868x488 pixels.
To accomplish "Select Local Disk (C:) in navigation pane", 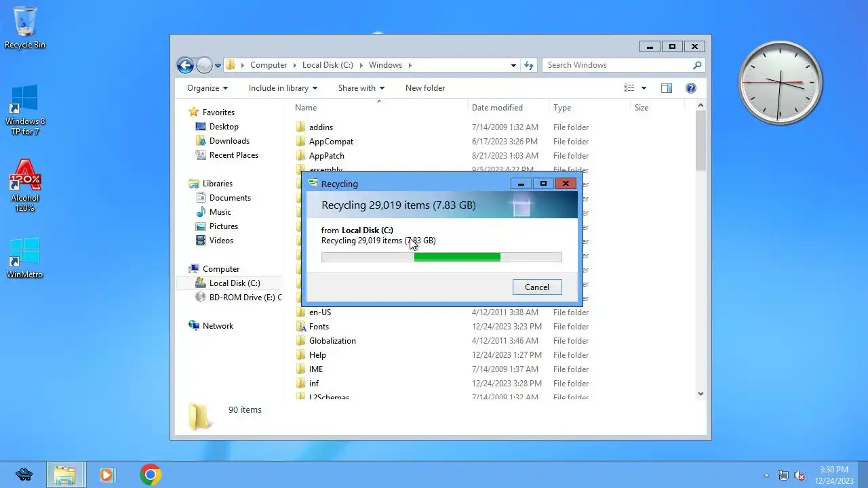I will coord(228,283).
